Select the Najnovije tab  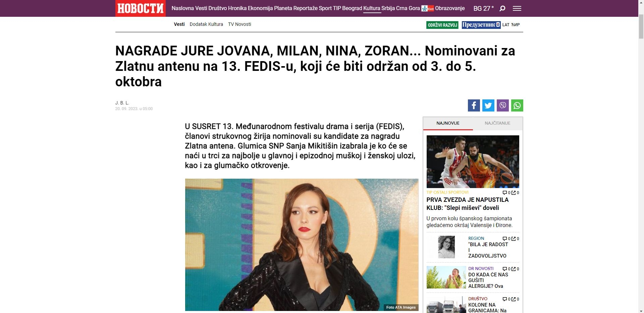(x=448, y=123)
